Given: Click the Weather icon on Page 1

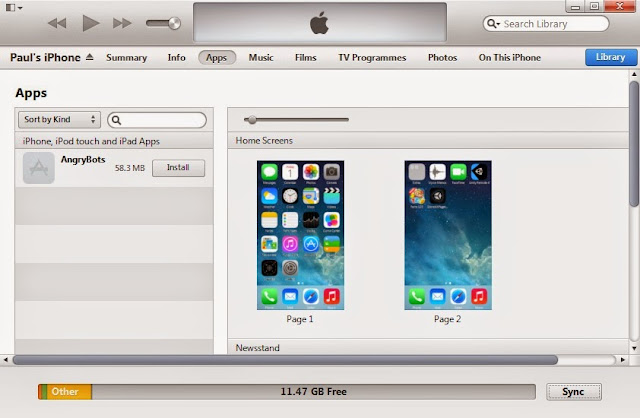Looking at the screenshot, I should point(269,196).
